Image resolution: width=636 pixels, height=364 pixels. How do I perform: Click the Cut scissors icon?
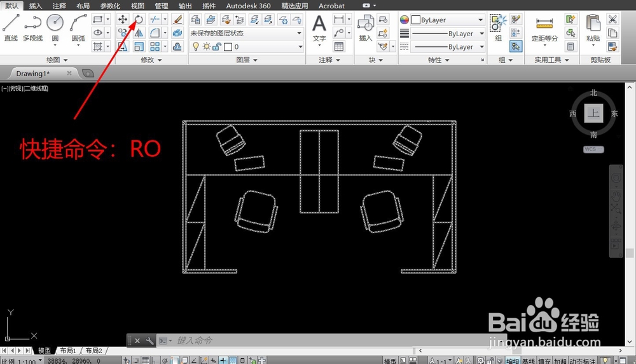pyautogui.click(x=612, y=19)
